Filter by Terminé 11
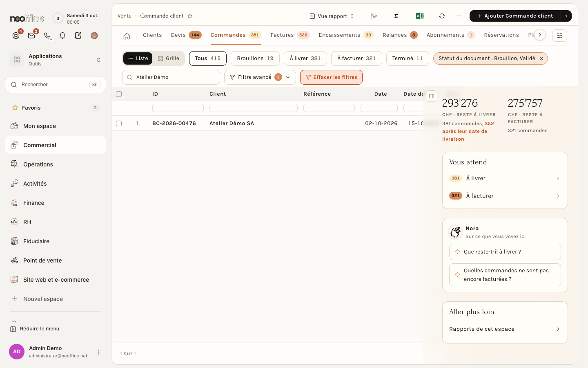Screen dimensions: 588x368 click(408, 58)
